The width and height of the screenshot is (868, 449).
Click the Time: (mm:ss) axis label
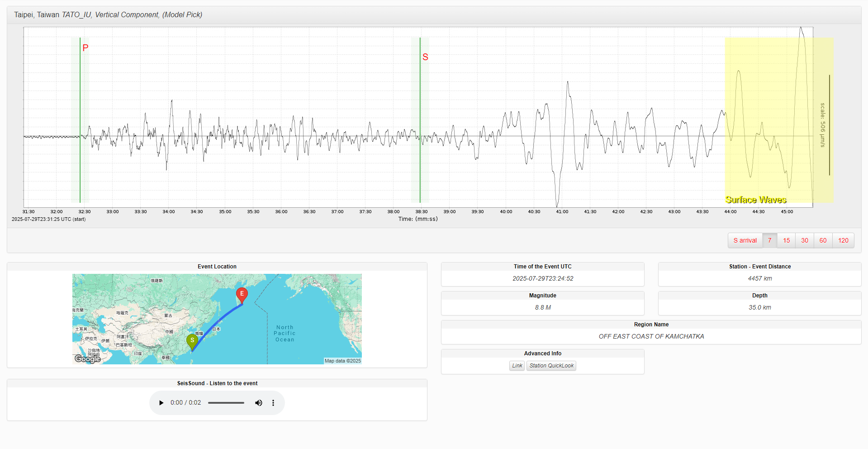(418, 219)
